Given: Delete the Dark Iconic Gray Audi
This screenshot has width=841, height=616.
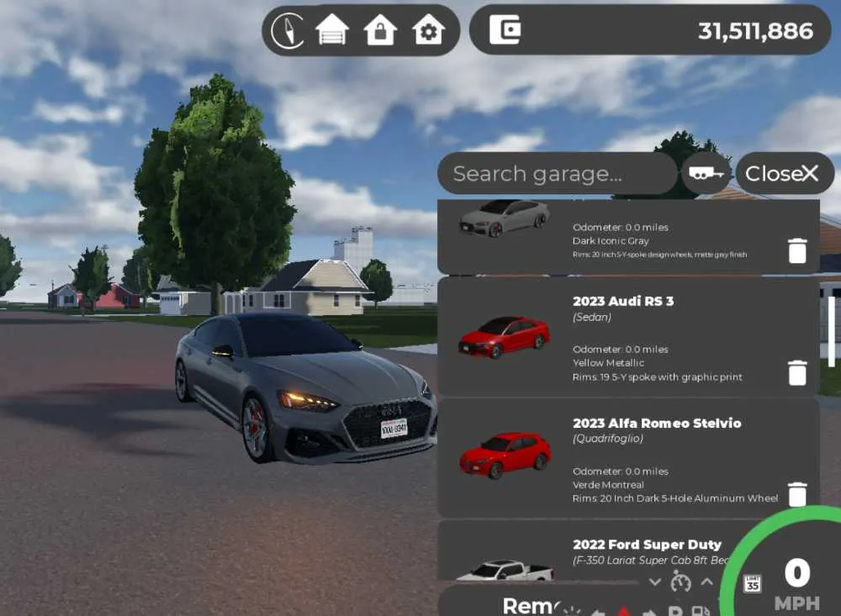Looking at the screenshot, I should tap(797, 250).
